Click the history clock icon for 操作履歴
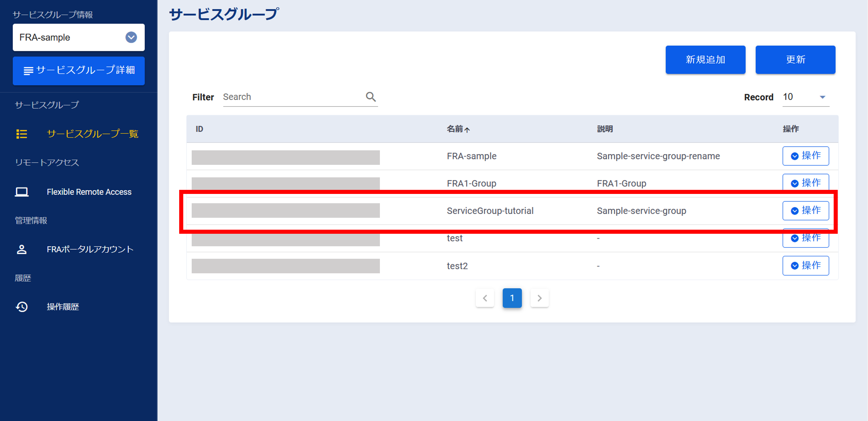The width and height of the screenshot is (868, 421). (22, 306)
